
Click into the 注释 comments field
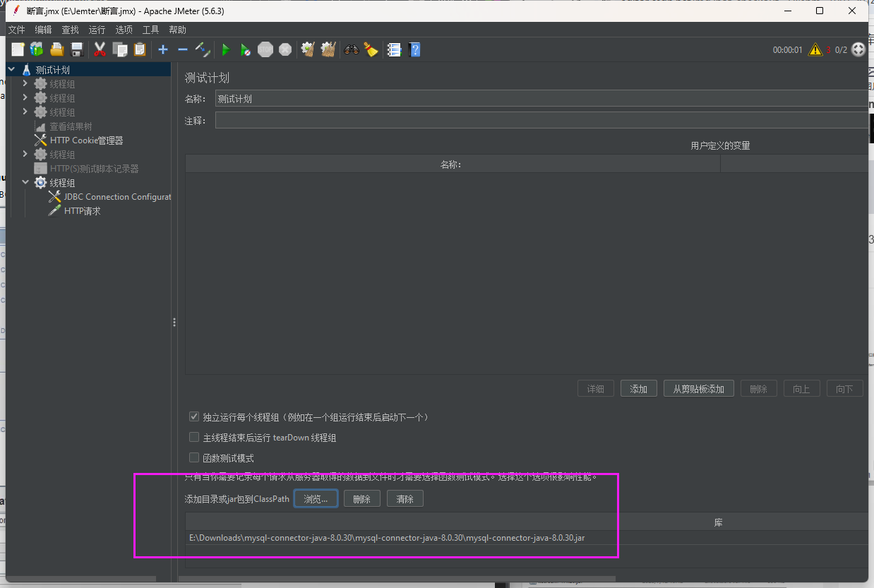[541, 121]
